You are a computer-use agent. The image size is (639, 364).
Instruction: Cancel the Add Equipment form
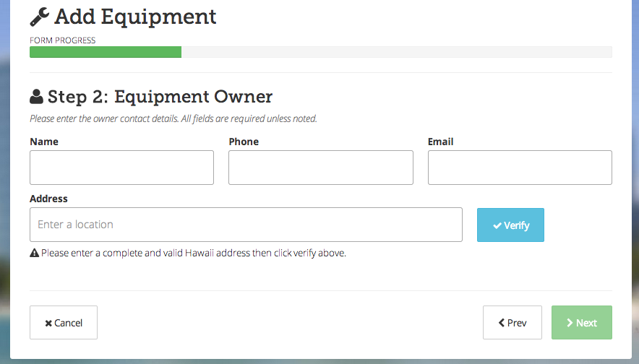pyautogui.click(x=64, y=322)
